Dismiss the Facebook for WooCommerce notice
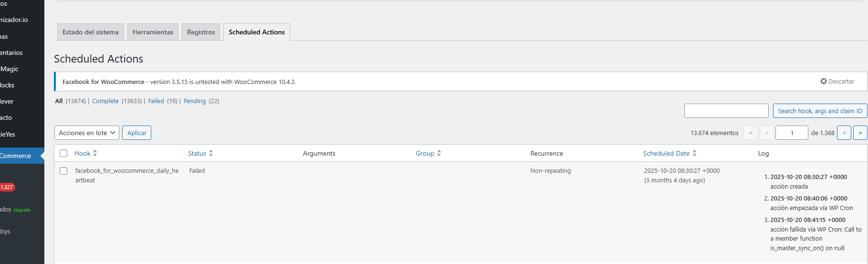The width and height of the screenshot is (868, 264). (x=837, y=82)
